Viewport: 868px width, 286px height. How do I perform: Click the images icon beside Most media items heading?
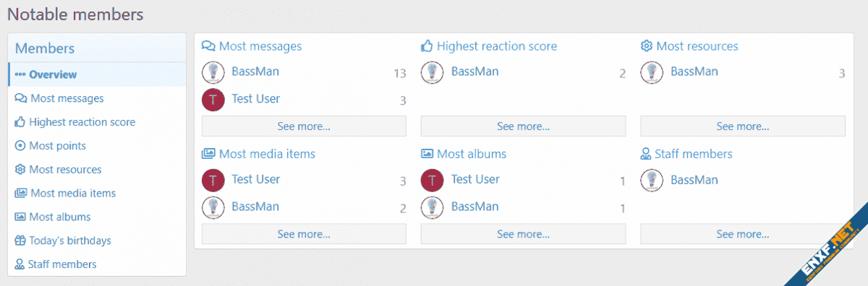(x=208, y=154)
